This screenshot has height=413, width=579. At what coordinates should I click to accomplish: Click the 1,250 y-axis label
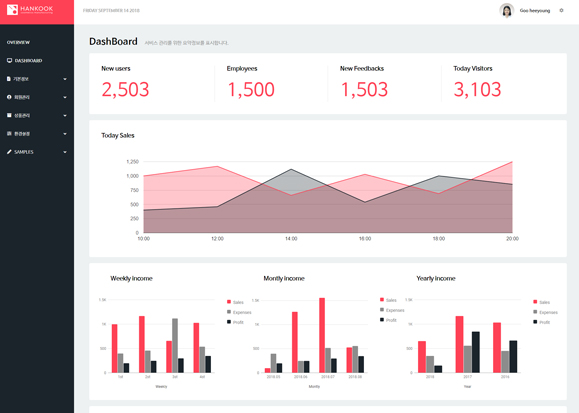133,161
